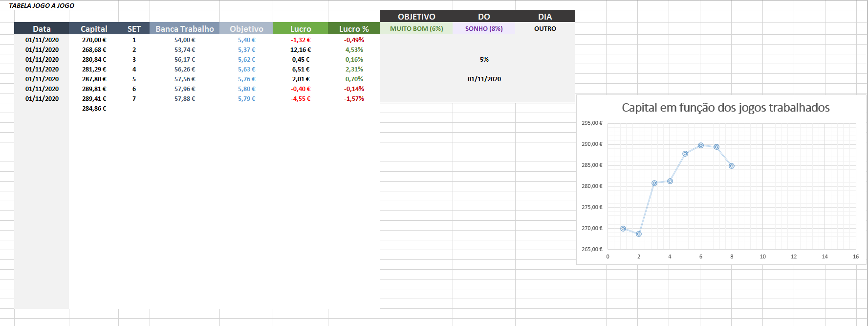
Task: Select the chart title text
Action: pos(725,107)
